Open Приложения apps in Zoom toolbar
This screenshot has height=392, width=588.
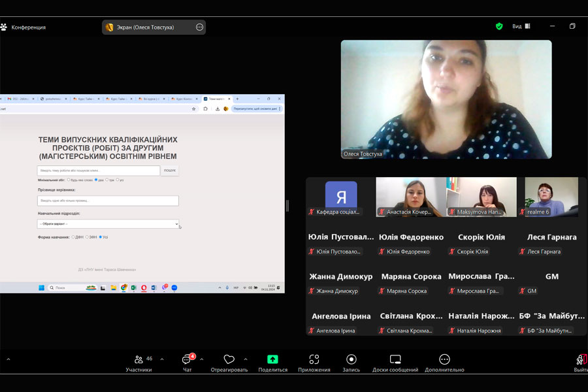click(x=314, y=363)
